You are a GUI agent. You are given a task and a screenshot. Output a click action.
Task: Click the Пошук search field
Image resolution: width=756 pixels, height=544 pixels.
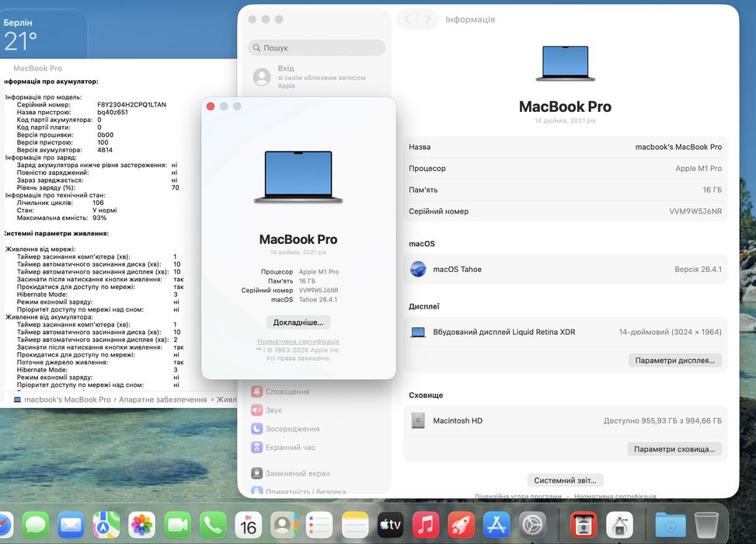(x=317, y=47)
